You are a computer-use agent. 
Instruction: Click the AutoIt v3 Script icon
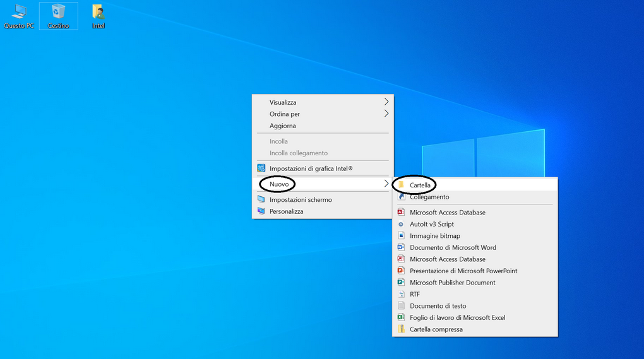click(402, 224)
